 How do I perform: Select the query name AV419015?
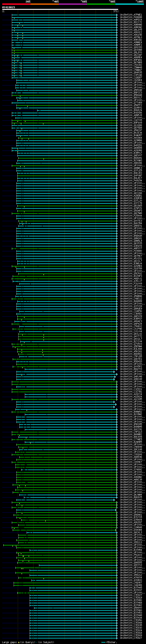pos(8,7)
